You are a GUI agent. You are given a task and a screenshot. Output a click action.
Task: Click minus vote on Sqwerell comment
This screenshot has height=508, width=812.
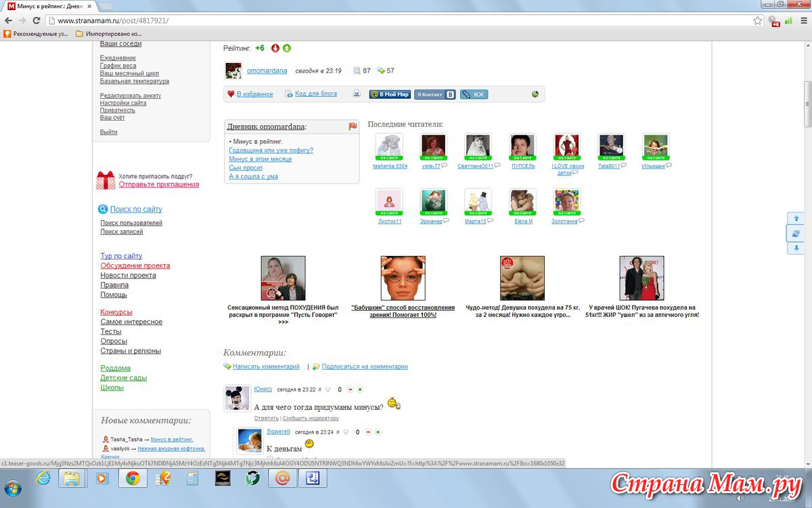click(x=368, y=432)
